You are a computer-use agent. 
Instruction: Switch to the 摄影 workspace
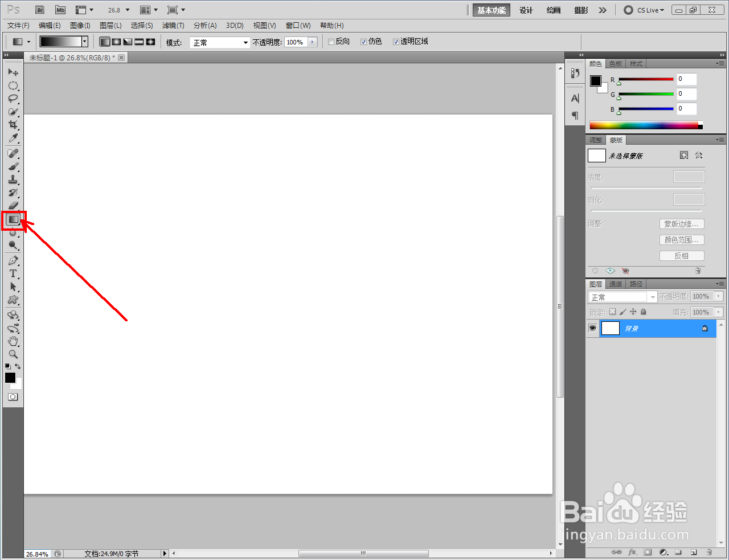(x=581, y=10)
